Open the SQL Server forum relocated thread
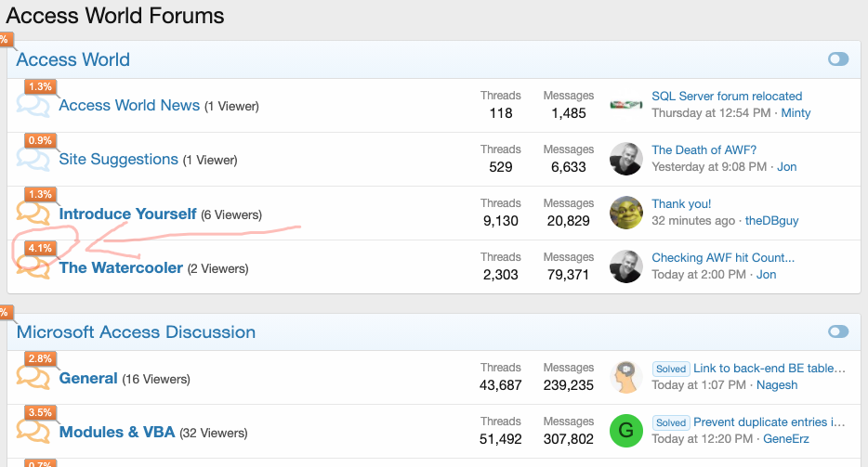 pos(727,97)
